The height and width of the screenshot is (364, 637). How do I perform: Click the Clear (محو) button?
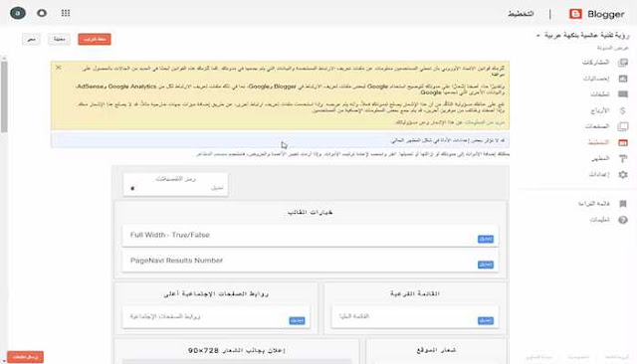click(x=31, y=39)
